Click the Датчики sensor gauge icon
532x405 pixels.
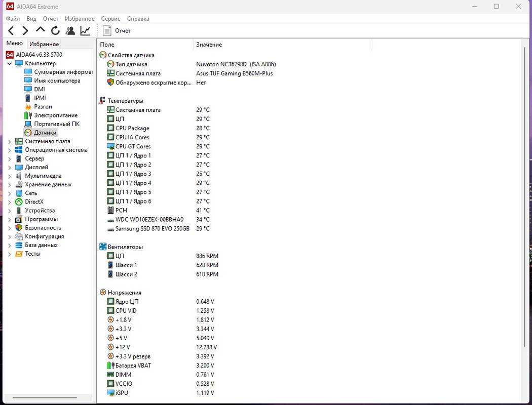28,133
